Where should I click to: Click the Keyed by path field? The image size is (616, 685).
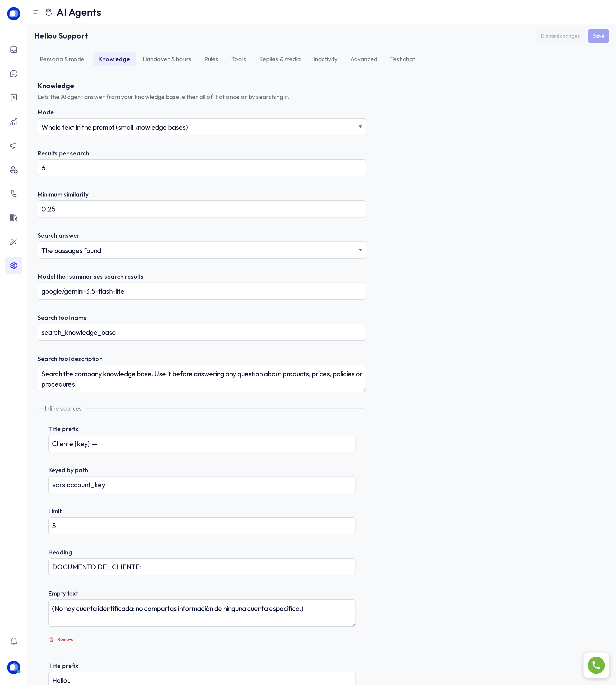[x=202, y=485]
